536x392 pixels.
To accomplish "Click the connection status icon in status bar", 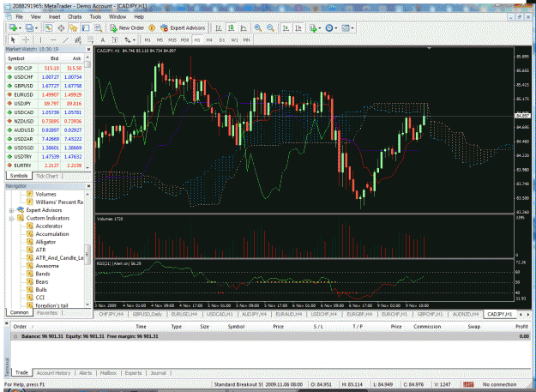I will 468,384.
